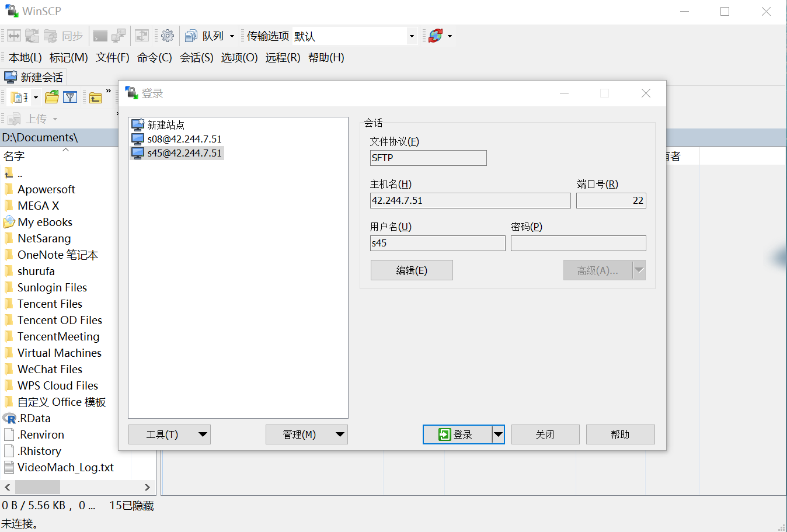Click the 登录 login button
787x532 pixels.
457,434
